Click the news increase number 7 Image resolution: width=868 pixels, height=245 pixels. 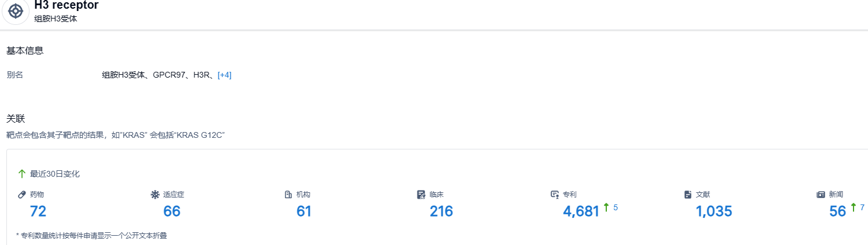(x=862, y=207)
